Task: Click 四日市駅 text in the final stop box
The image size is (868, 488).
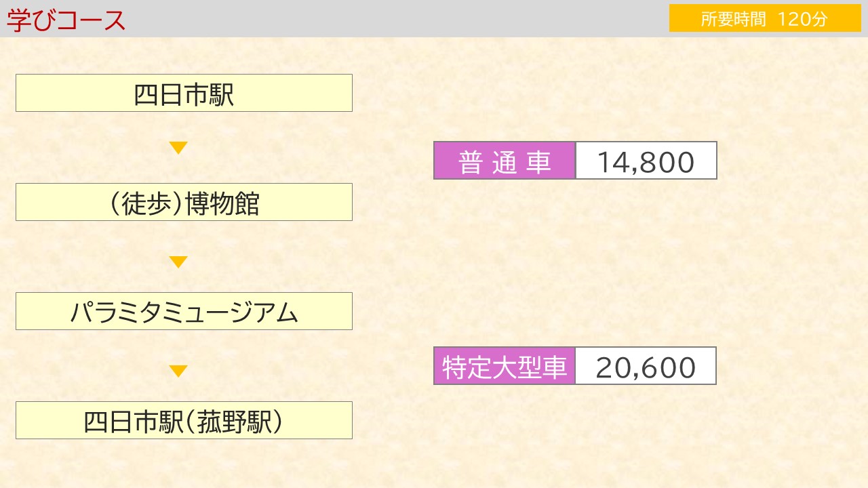Action: (133, 421)
